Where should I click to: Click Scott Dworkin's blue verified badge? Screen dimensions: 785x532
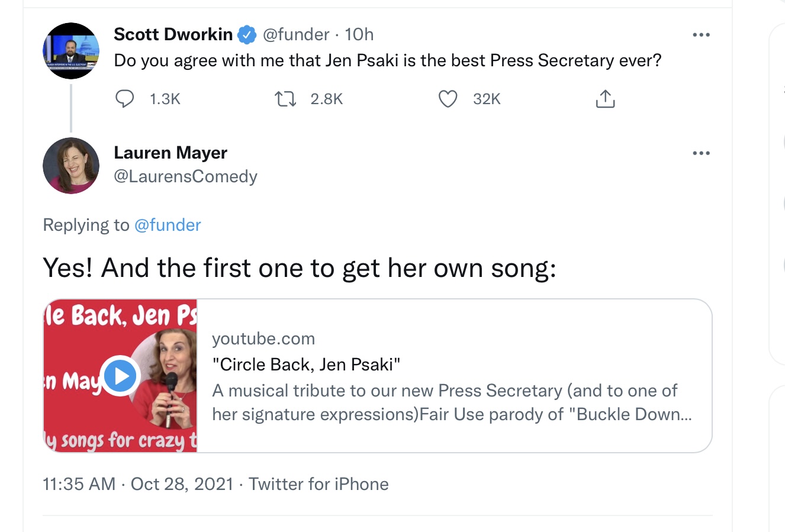(x=247, y=35)
